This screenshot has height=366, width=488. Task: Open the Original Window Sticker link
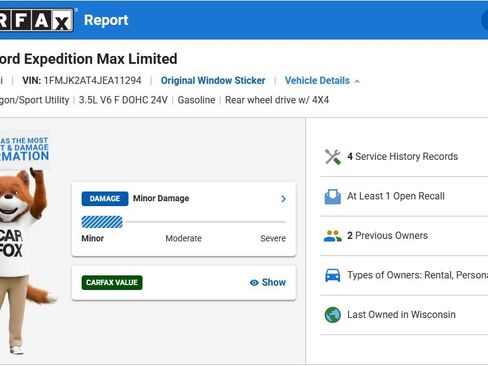[x=213, y=81]
